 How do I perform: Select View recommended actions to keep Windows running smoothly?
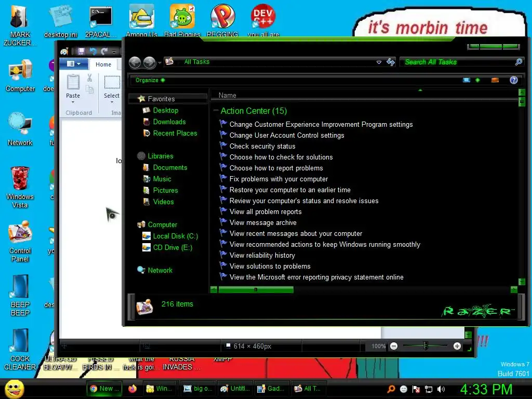click(x=325, y=244)
